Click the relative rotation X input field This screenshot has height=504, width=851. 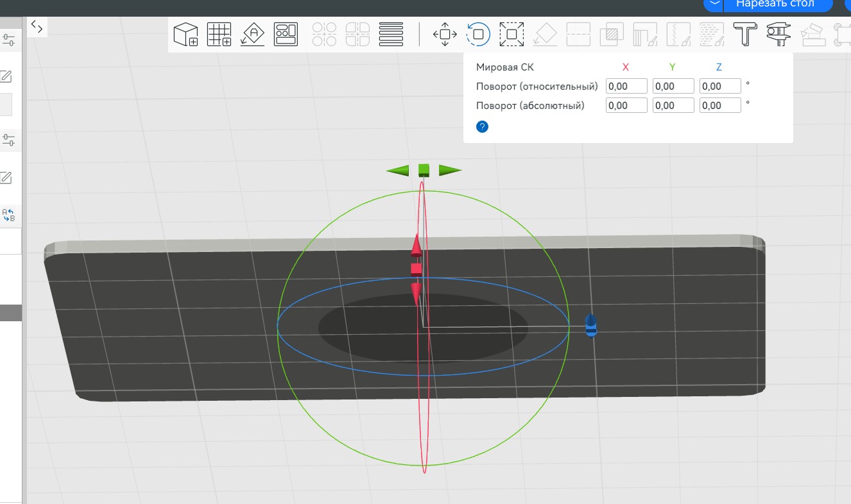point(626,87)
